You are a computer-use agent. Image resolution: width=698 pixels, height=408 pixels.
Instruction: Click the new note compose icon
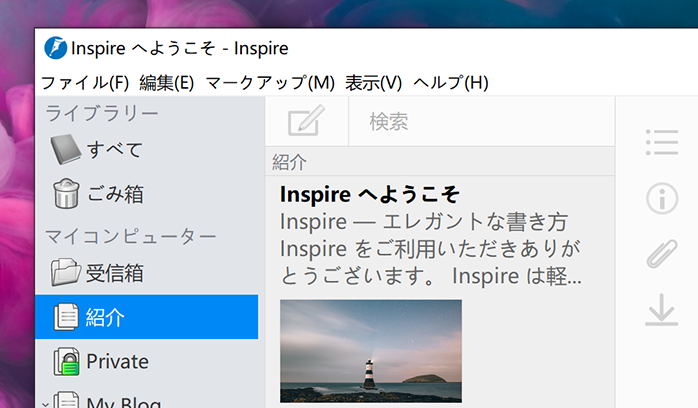[x=306, y=122]
